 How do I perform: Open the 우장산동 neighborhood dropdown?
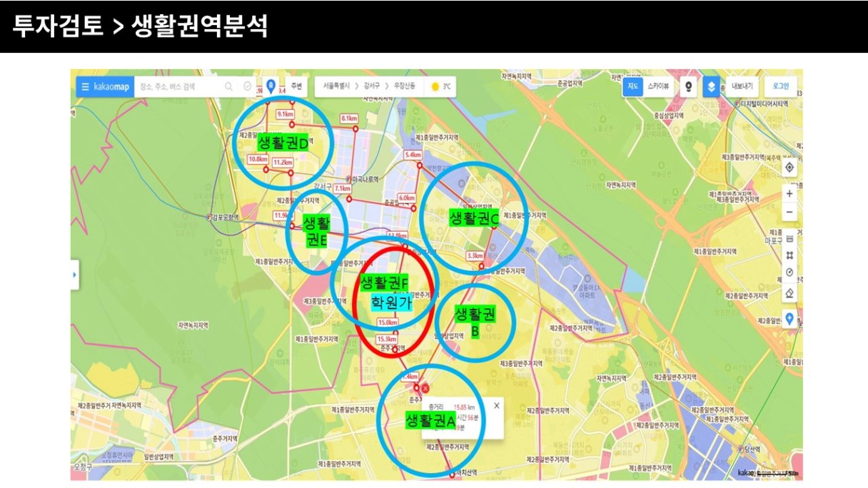pyautogui.click(x=406, y=87)
